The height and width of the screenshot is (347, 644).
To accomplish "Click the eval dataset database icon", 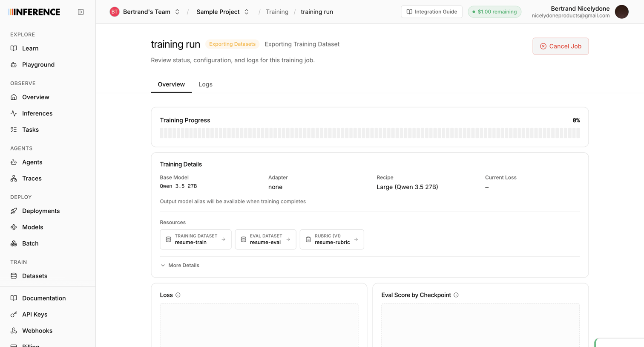I will [243, 240].
